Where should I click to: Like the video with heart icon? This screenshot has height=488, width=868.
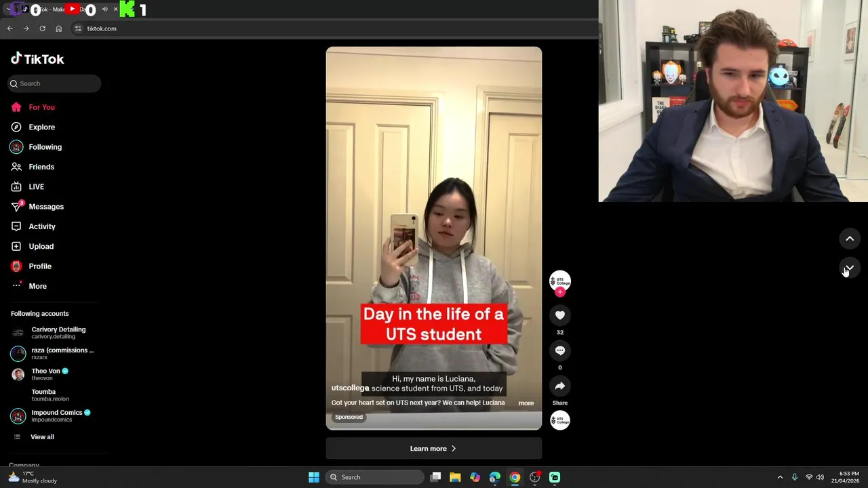[559, 315]
